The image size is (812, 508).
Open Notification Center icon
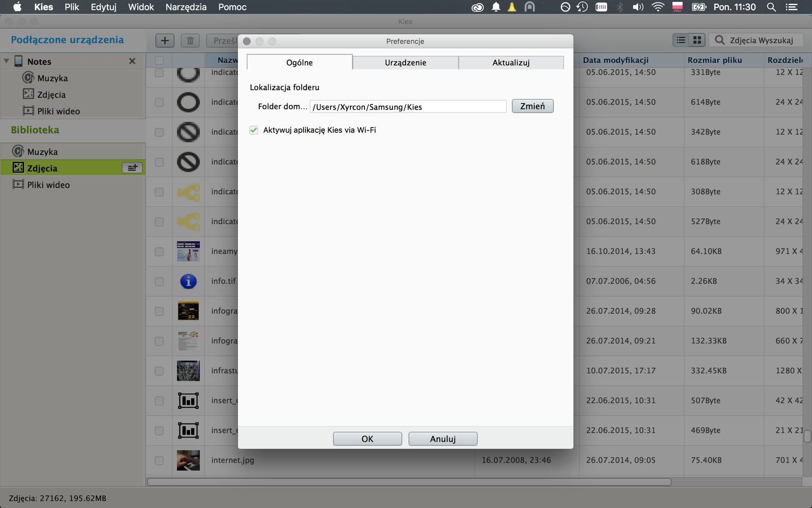pos(791,7)
